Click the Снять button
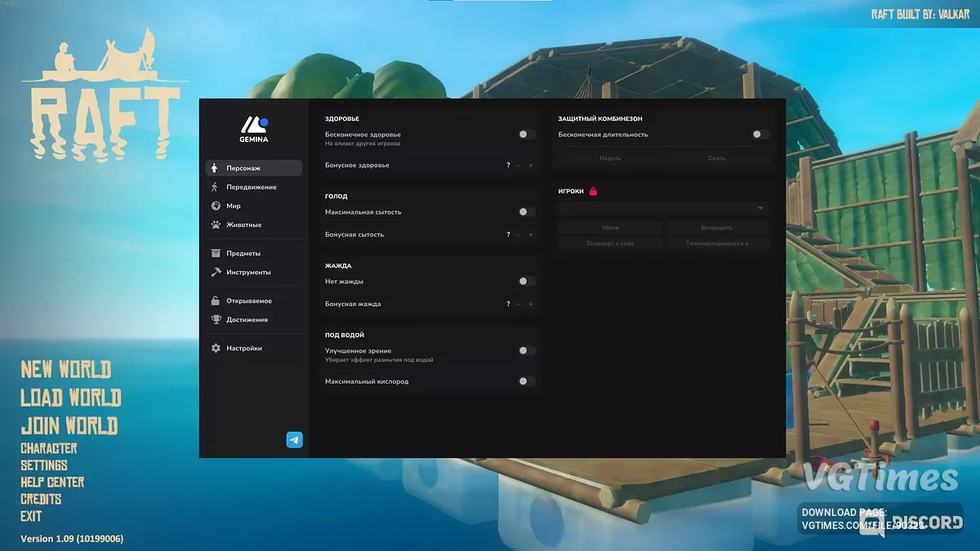980x551 pixels. tap(717, 158)
